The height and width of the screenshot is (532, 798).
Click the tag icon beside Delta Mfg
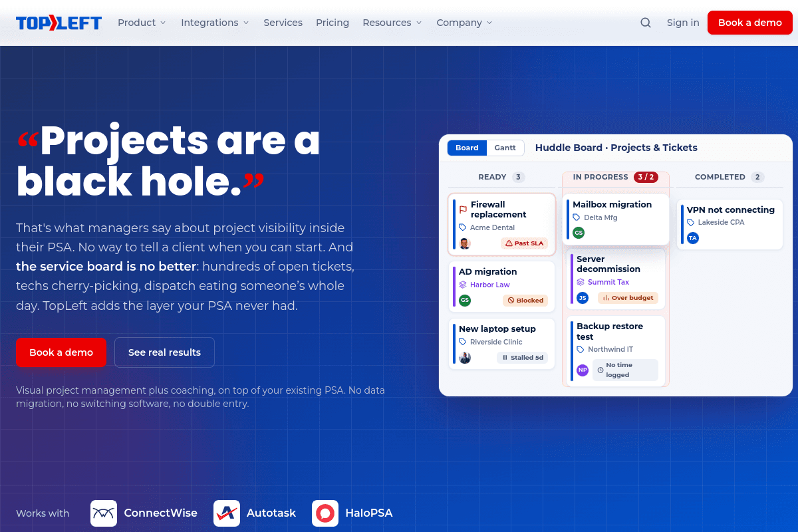click(577, 217)
